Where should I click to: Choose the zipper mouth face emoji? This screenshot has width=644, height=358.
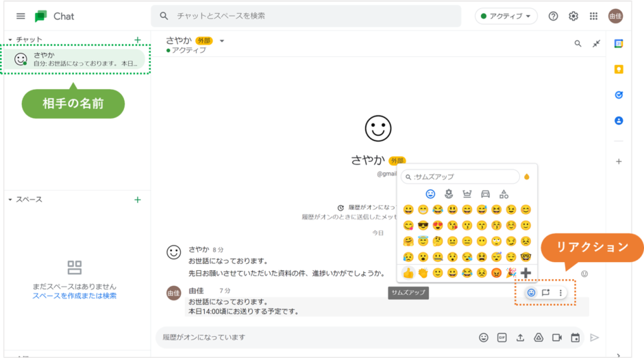(438, 257)
